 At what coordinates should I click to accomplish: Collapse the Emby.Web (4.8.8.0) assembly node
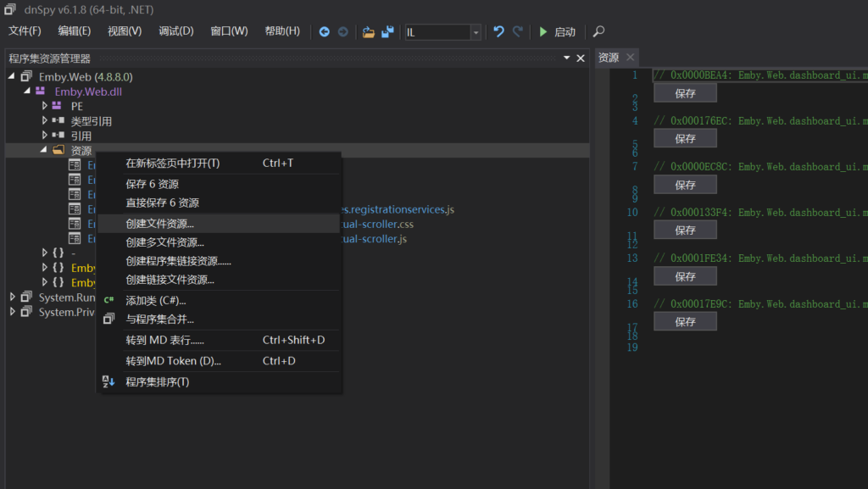click(12, 76)
